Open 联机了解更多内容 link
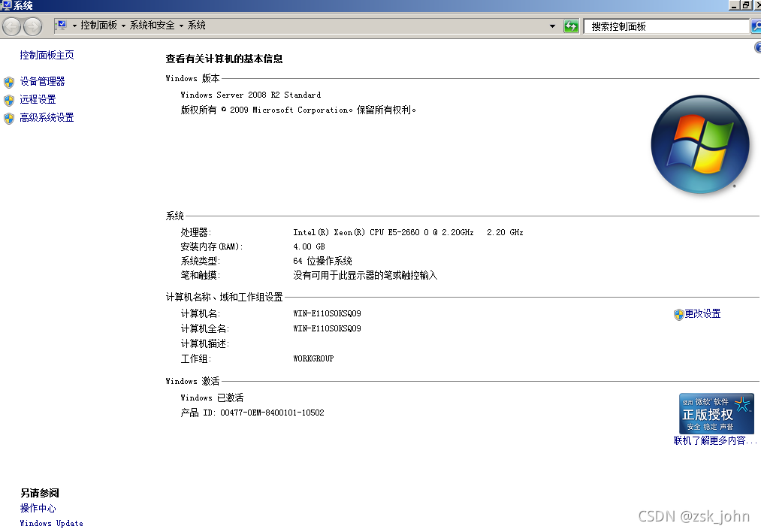 [715, 441]
